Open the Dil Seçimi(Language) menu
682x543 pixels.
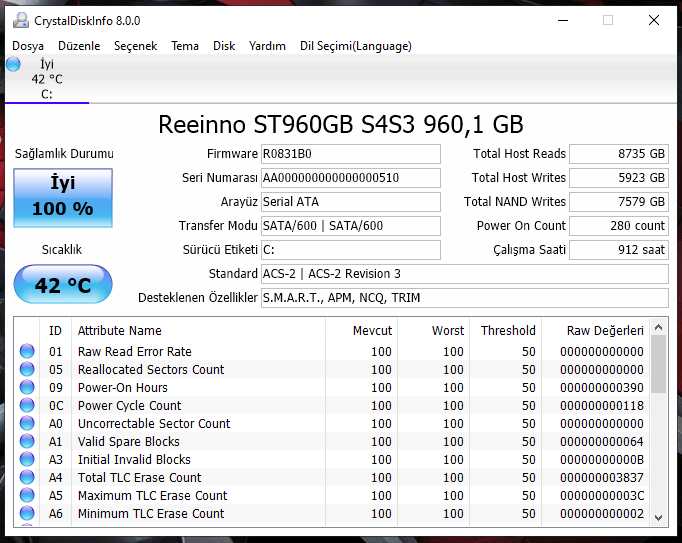click(x=355, y=46)
